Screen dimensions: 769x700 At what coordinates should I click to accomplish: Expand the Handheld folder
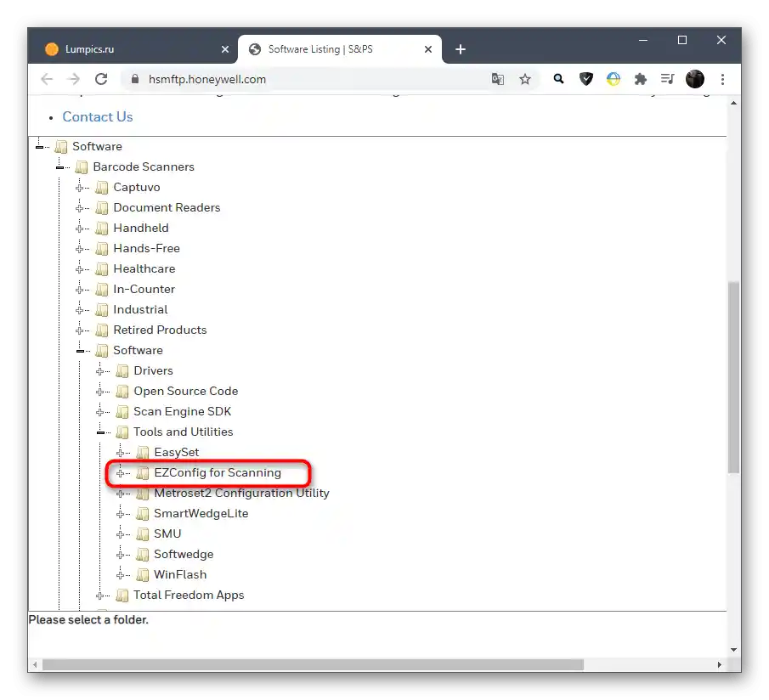tap(80, 229)
